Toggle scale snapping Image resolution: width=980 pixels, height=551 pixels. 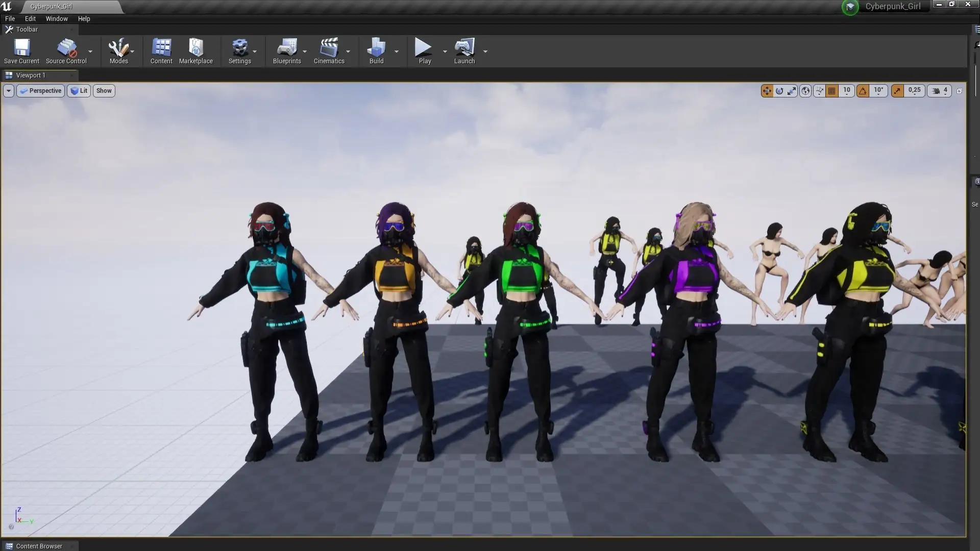tap(897, 91)
